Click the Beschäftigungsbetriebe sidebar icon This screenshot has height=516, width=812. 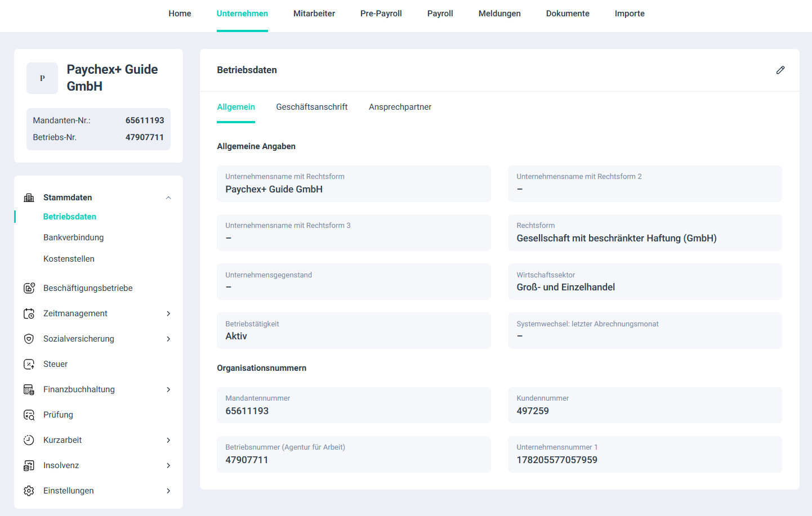point(29,288)
